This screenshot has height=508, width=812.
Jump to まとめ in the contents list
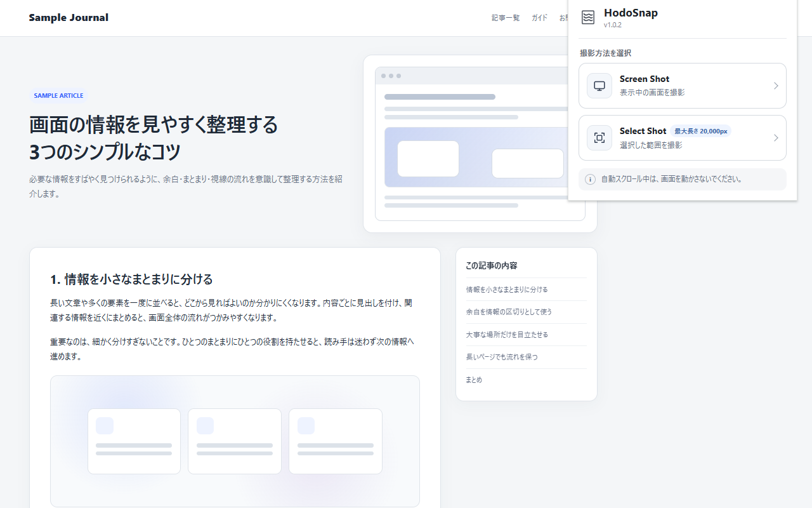click(x=474, y=380)
